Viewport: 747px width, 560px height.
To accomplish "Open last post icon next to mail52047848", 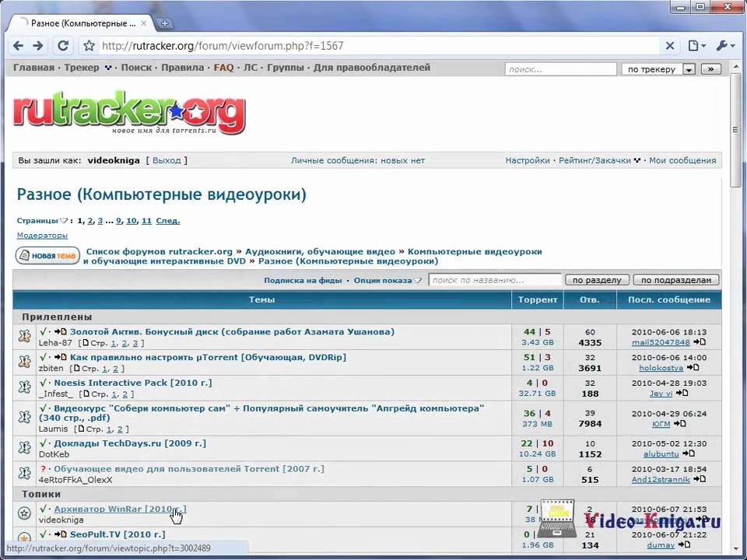I will 700,342.
